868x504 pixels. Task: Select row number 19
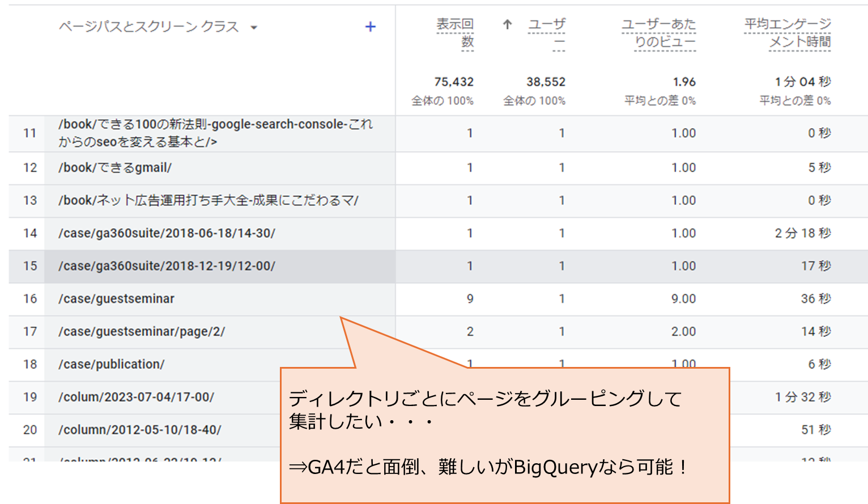tap(30, 397)
